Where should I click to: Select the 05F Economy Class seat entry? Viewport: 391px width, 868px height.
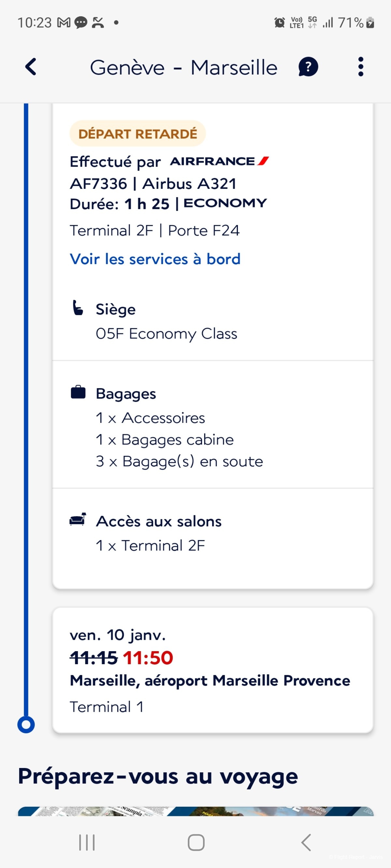[166, 334]
